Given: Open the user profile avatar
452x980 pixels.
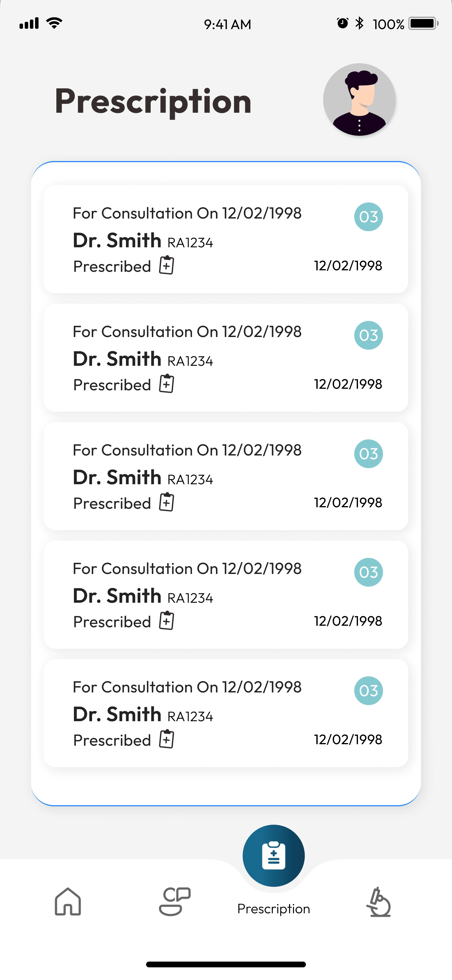Looking at the screenshot, I should tap(359, 100).
